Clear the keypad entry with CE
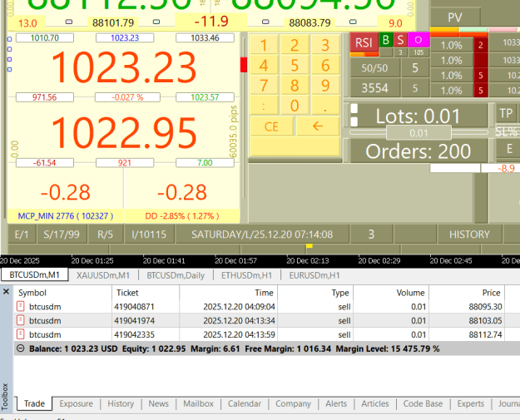Viewport: 520px width, 420px height. click(x=271, y=126)
